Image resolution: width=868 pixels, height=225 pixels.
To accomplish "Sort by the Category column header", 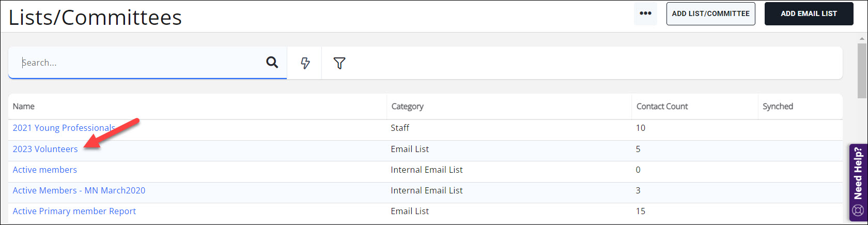I will [408, 107].
